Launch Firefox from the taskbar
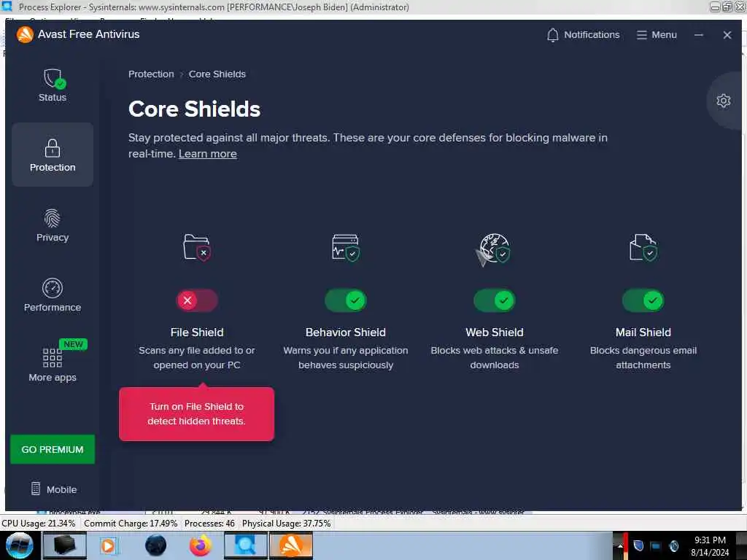747x560 pixels. [201, 545]
